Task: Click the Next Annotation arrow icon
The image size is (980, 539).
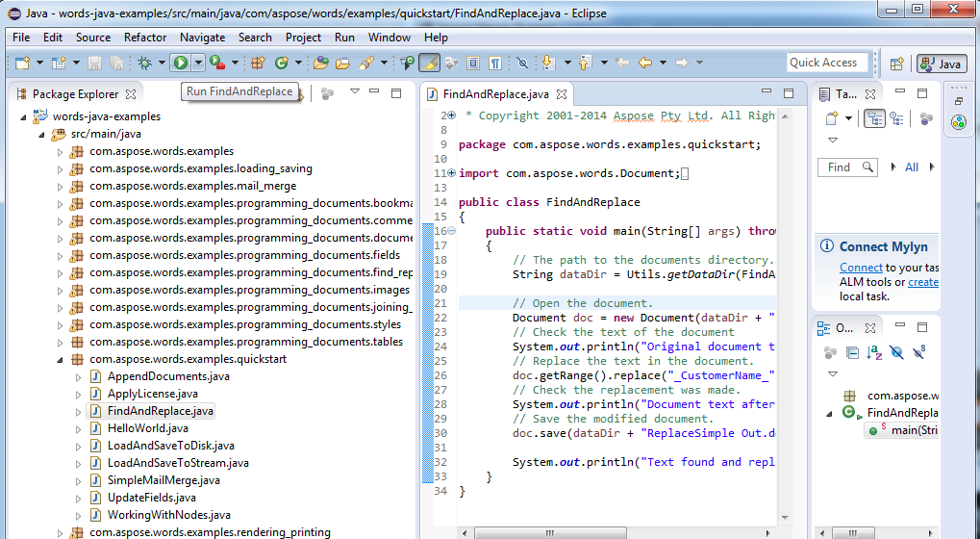Action: pyautogui.click(x=549, y=63)
